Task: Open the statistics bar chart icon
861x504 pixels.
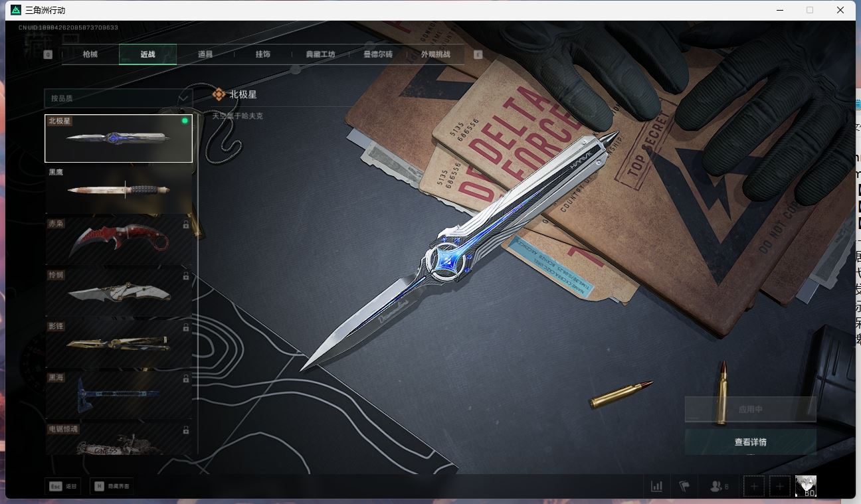Action: coord(656,486)
